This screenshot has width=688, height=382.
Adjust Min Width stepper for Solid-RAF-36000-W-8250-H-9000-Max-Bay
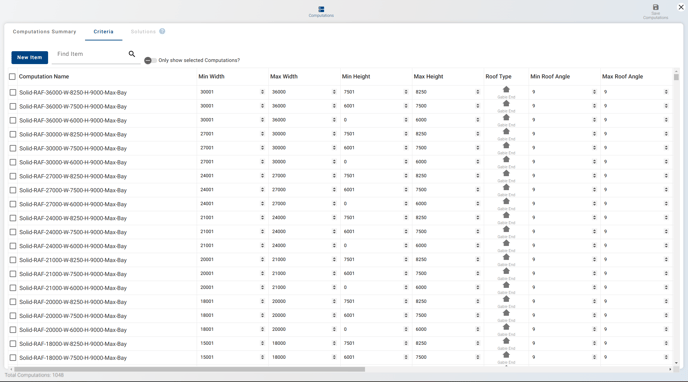(262, 92)
